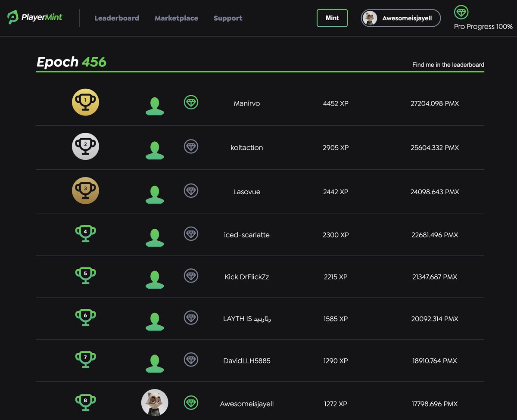Click the Pro diamond icon above Pro Progress
Screen dimensions: 517x420
click(461, 12)
